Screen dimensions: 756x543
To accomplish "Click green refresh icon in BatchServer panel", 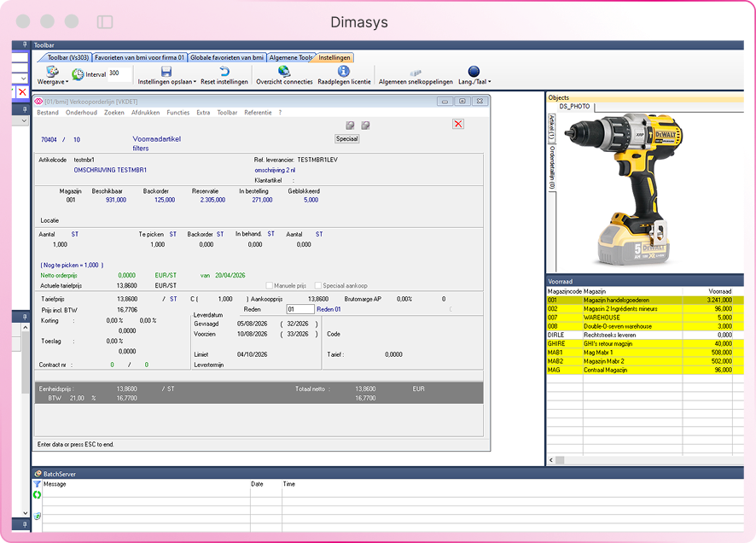I will click(x=38, y=495).
